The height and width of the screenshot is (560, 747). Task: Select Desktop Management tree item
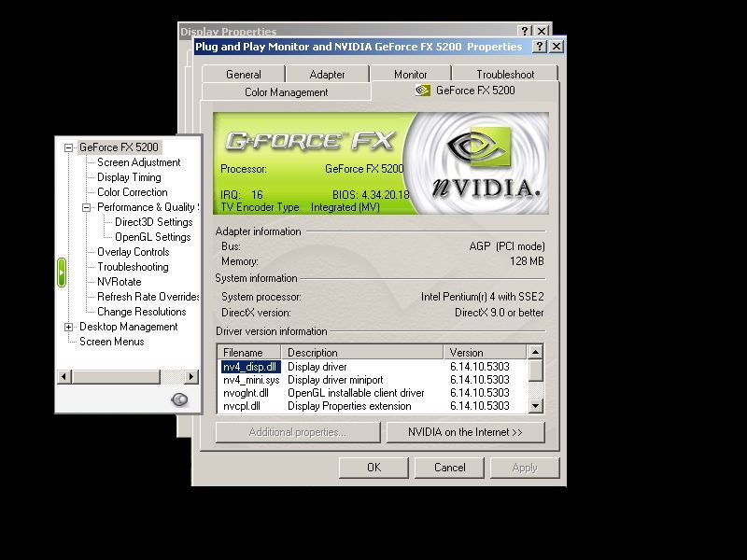pyautogui.click(x=129, y=327)
